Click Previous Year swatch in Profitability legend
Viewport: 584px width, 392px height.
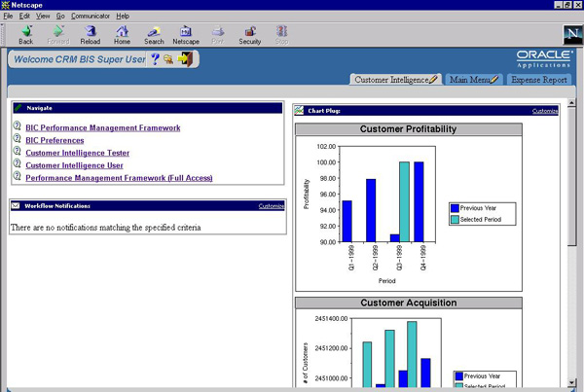tap(455, 208)
